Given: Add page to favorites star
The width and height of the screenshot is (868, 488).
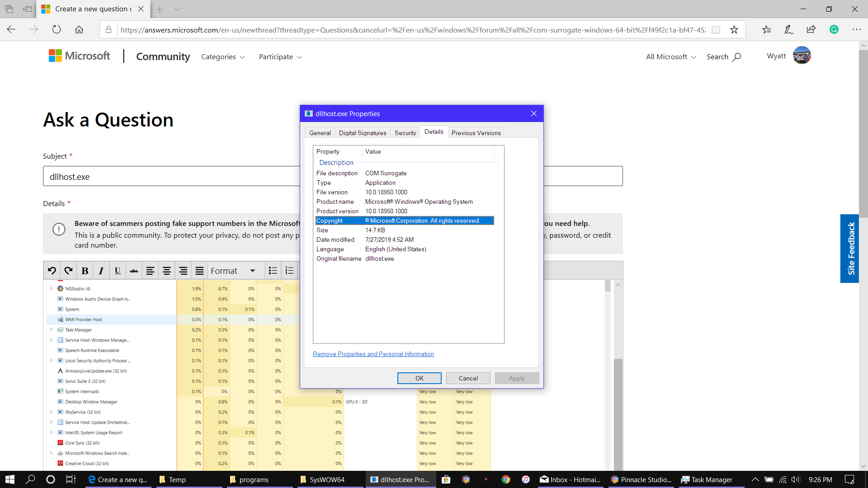Looking at the screenshot, I should pos(734,30).
